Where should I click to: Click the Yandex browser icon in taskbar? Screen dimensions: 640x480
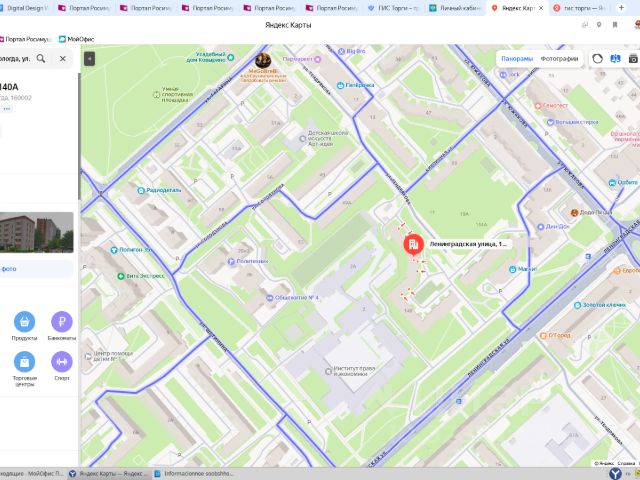point(615,473)
